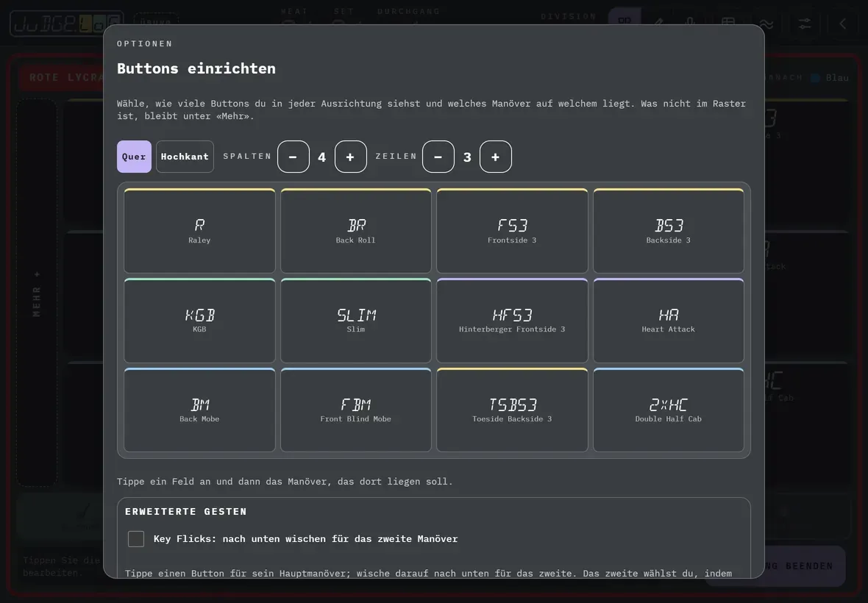The image size is (868, 603).
Task: Increase the Zeilen count with plus
Action: click(x=496, y=157)
